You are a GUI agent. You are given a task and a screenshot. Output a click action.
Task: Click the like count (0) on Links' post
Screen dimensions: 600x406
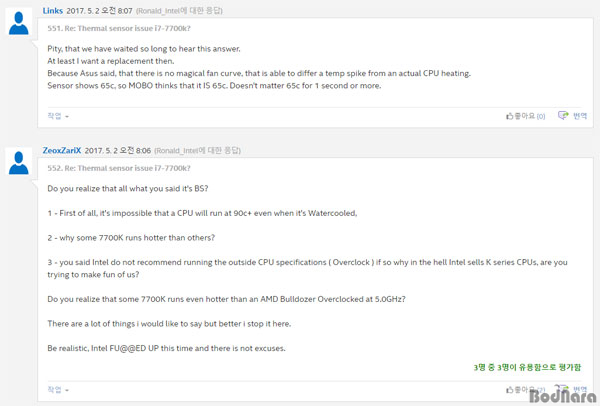541,116
